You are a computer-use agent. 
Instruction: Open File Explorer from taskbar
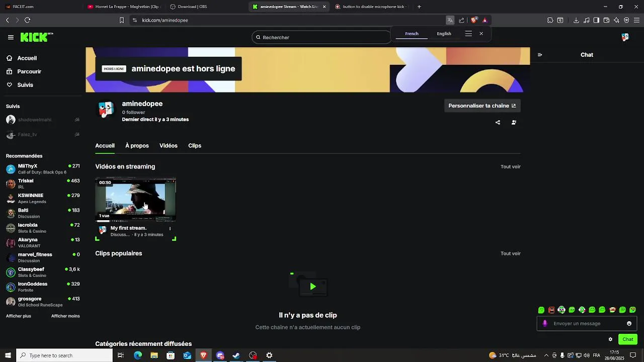[x=154, y=355]
